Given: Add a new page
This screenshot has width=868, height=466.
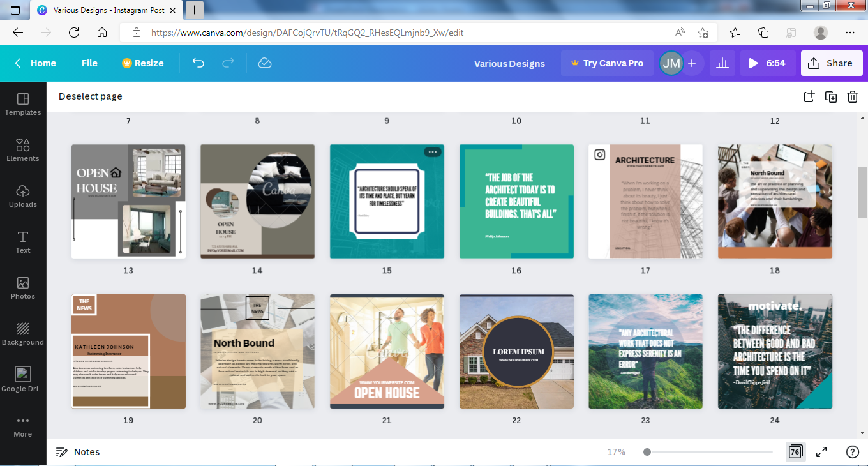Looking at the screenshot, I should point(809,96).
